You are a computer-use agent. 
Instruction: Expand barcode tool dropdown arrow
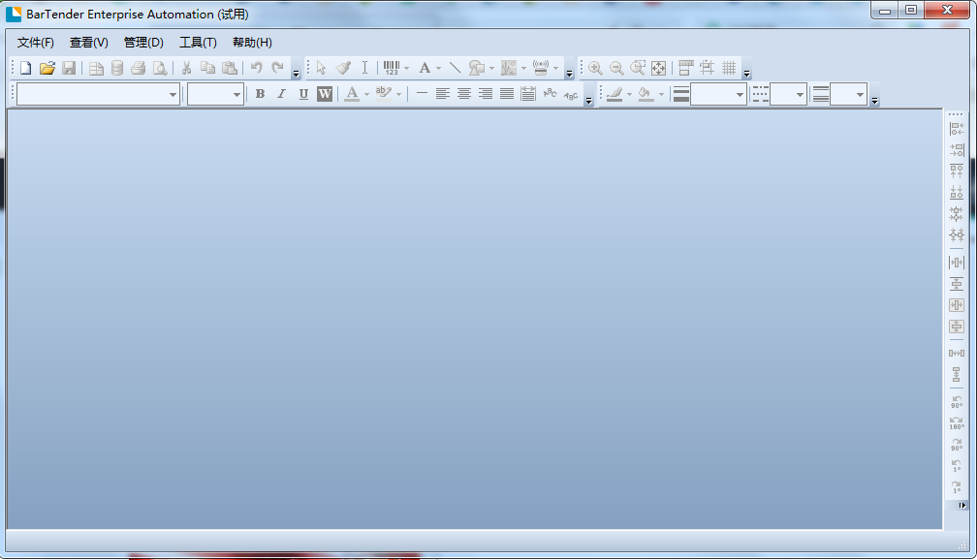click(407, 68)
